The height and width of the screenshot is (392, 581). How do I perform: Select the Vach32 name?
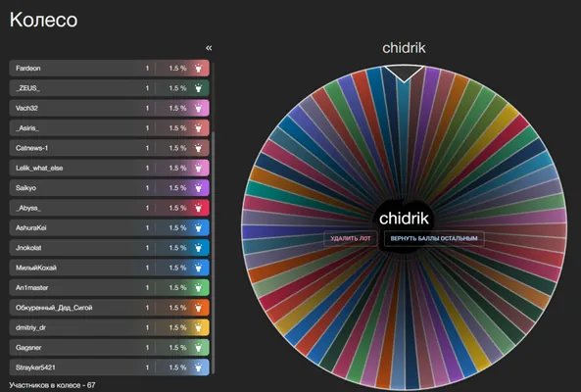pos(26,108)
